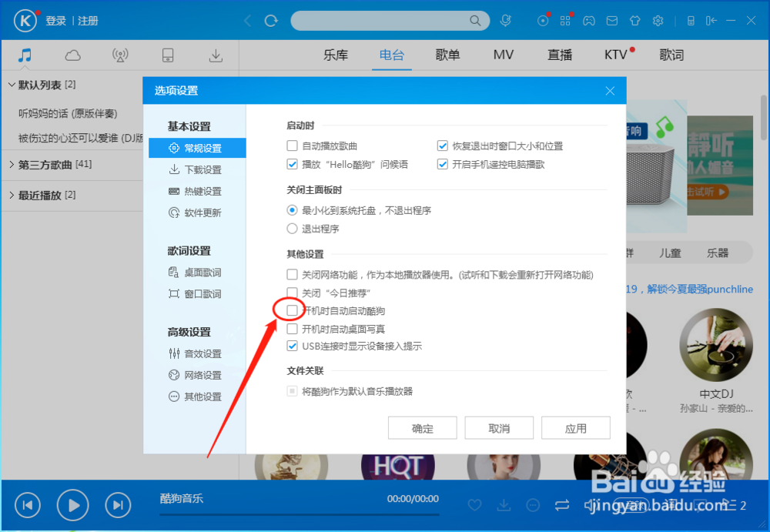Select the radio broadcast tower icon

pyautogui.click(x=120, y=55)
